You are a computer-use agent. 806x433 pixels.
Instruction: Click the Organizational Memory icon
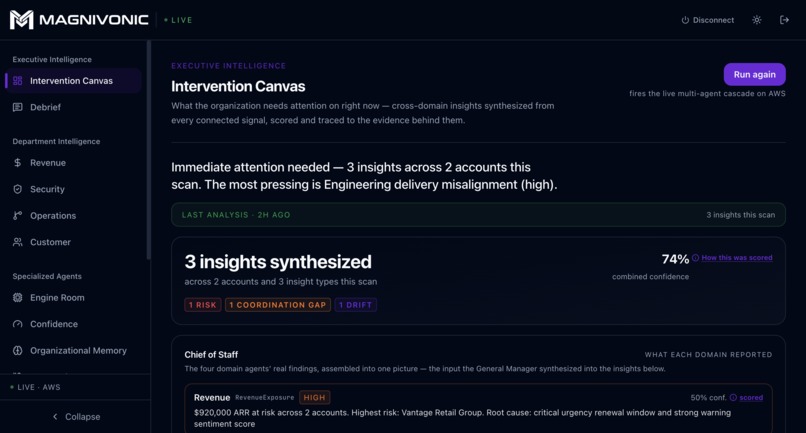17,351
